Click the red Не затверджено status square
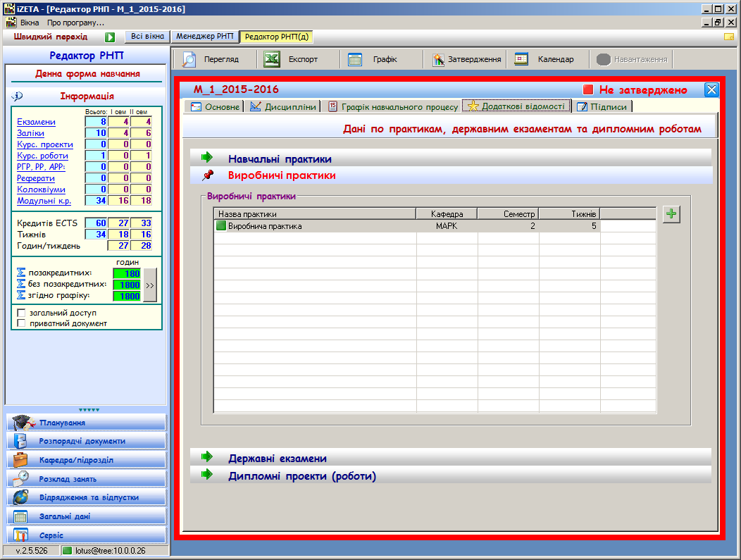Screen dimensions: 741x560 (588, 89)
